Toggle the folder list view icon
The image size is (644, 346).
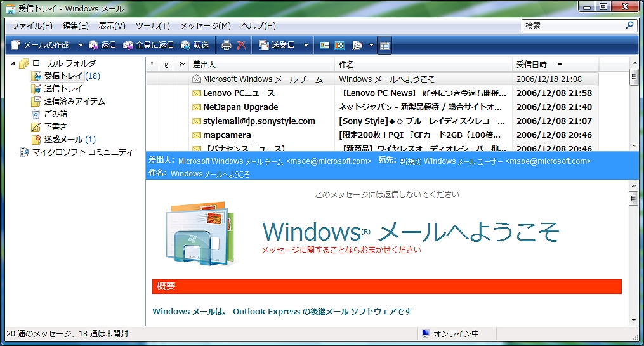click(384, 45)
